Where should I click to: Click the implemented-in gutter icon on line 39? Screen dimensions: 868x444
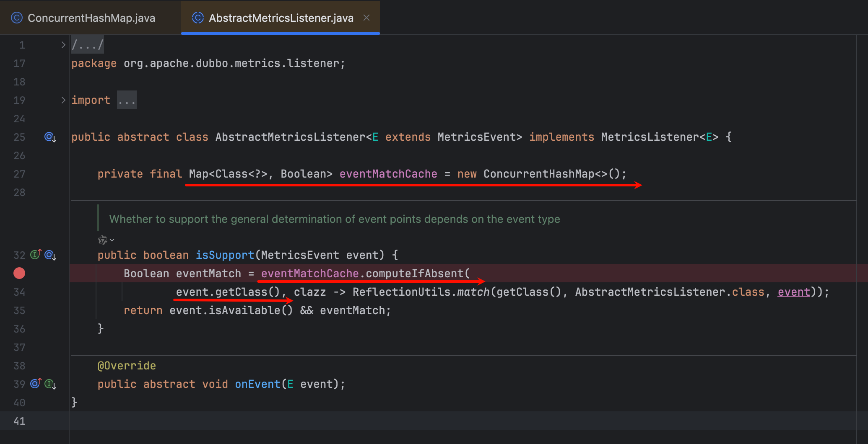(50, 384)
